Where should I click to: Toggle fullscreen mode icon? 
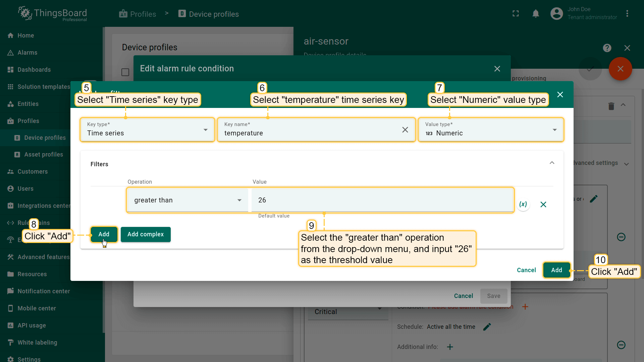click(x=516, y=14)
